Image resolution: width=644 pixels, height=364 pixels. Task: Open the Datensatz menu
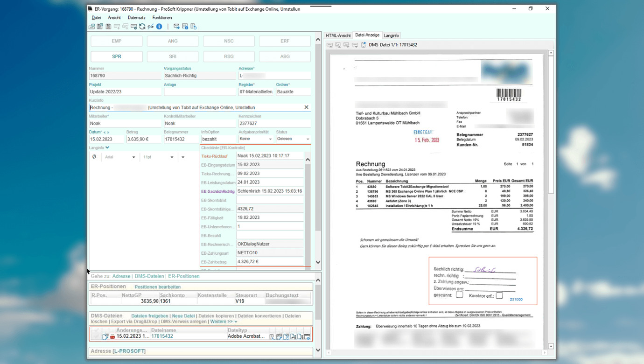[136, 18]
